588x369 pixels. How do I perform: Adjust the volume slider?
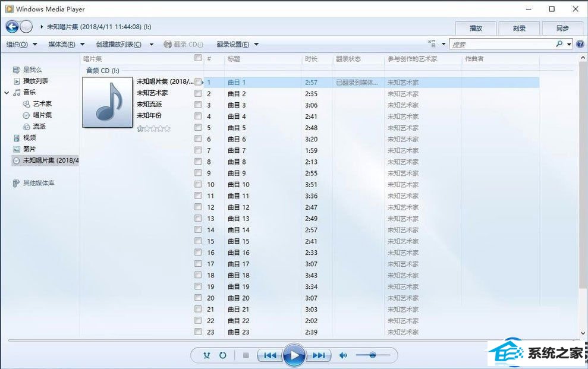(x=373, y=355)
